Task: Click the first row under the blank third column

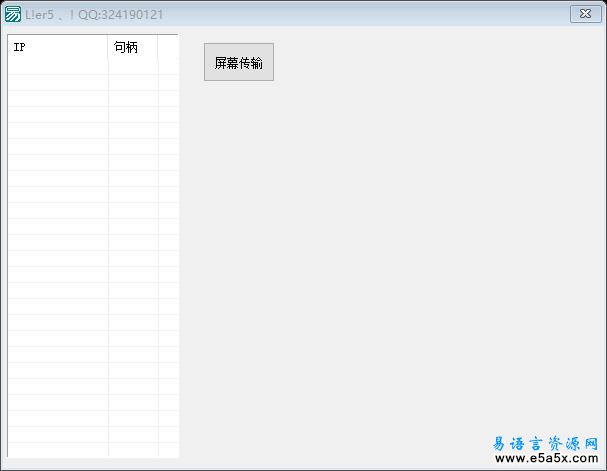Action: 168,67
